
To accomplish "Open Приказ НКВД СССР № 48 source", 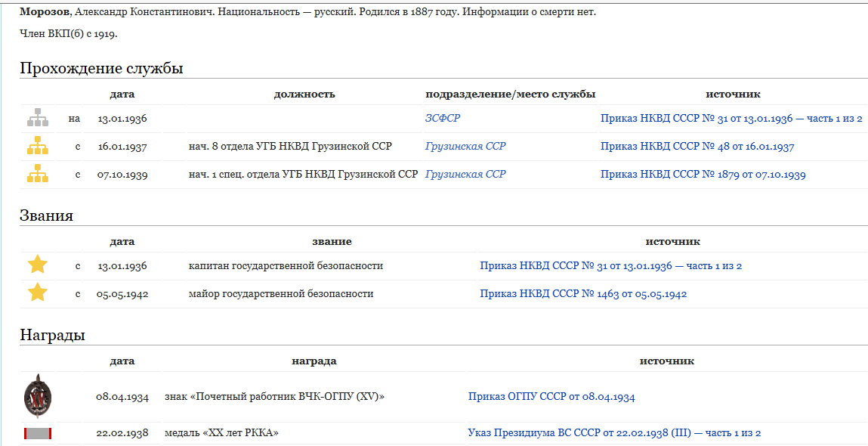I will pyautogui.click(x=697, y=147).
